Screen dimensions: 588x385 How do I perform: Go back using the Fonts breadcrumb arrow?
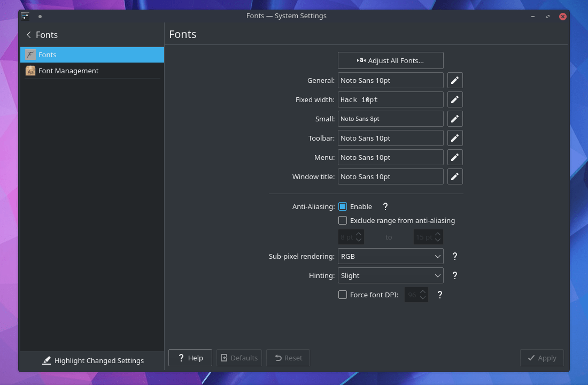pos(29,35)
